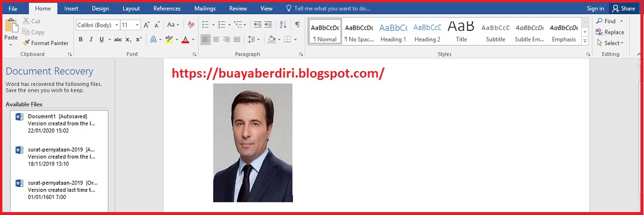Image resolution: width=644 pixels, height=215 pixels.
Task: Sort the selected text
Action: point(283,25)
